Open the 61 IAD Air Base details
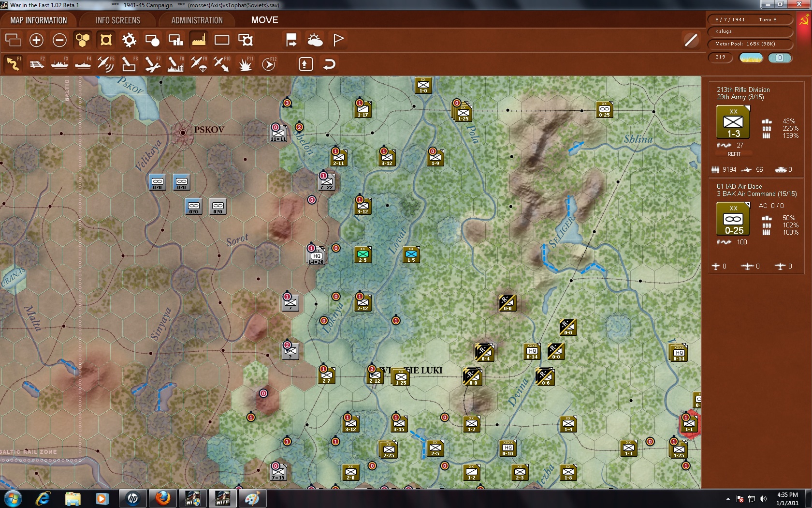 click(x=739, y=186)
